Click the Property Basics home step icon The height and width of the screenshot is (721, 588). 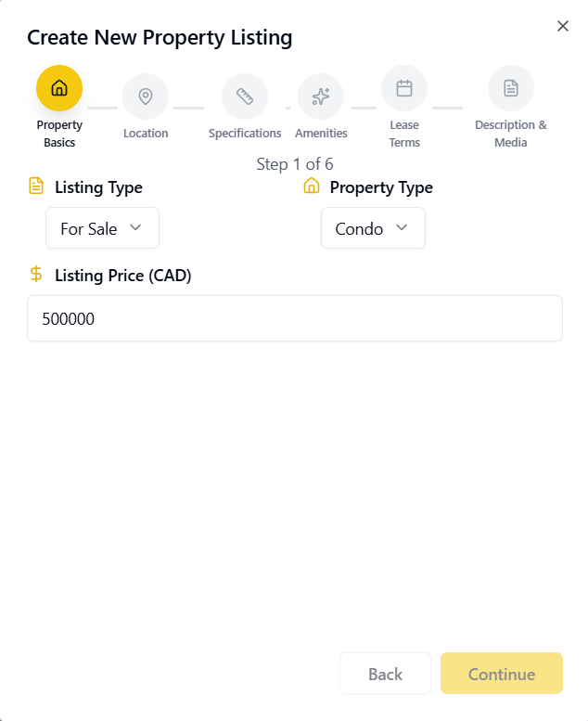tap(59, 88)
